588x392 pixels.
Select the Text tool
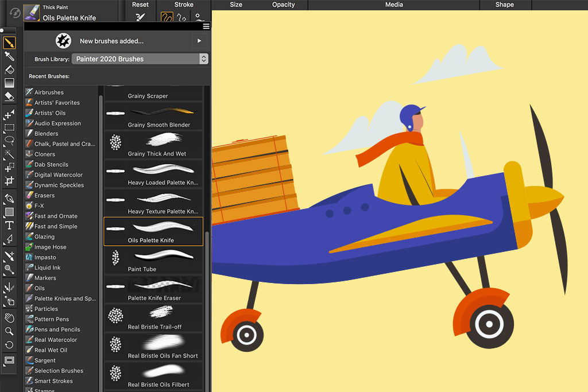[9, 225]
